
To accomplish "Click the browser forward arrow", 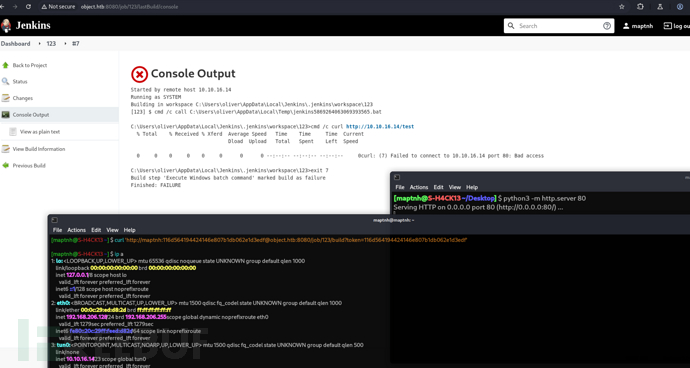I will click(15, 7).
